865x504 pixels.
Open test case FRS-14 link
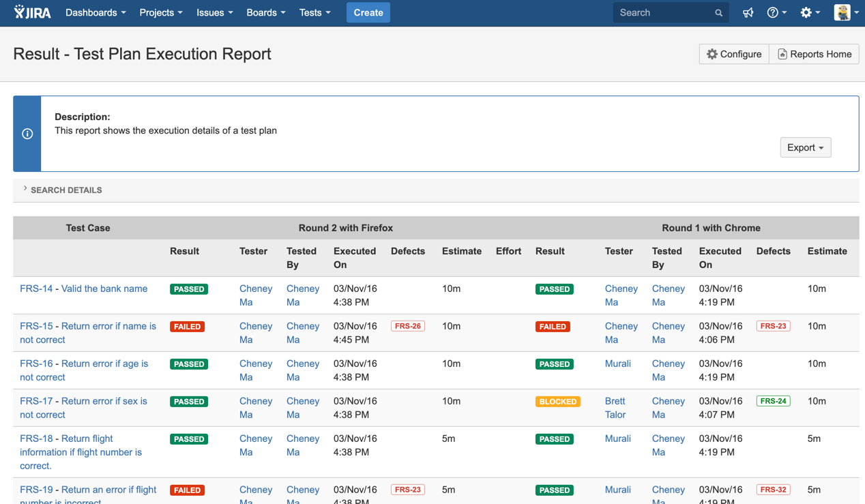tap(36, 289)
